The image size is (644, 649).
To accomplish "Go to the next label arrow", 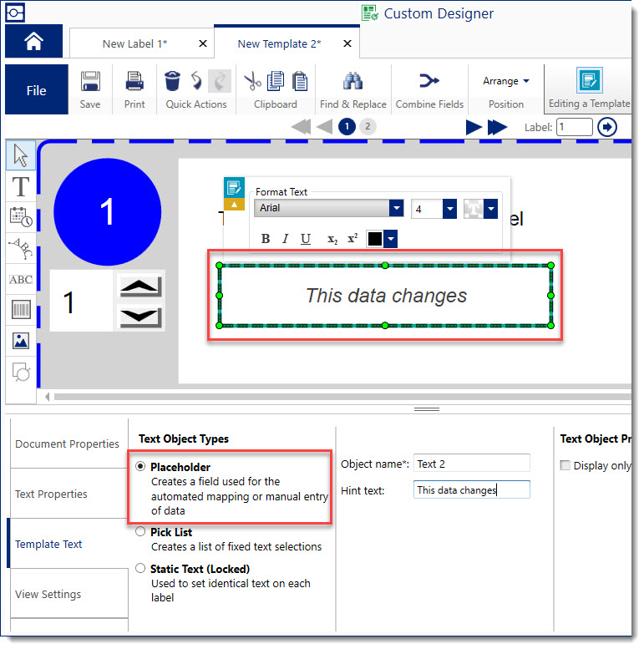I will coord(474,127).
